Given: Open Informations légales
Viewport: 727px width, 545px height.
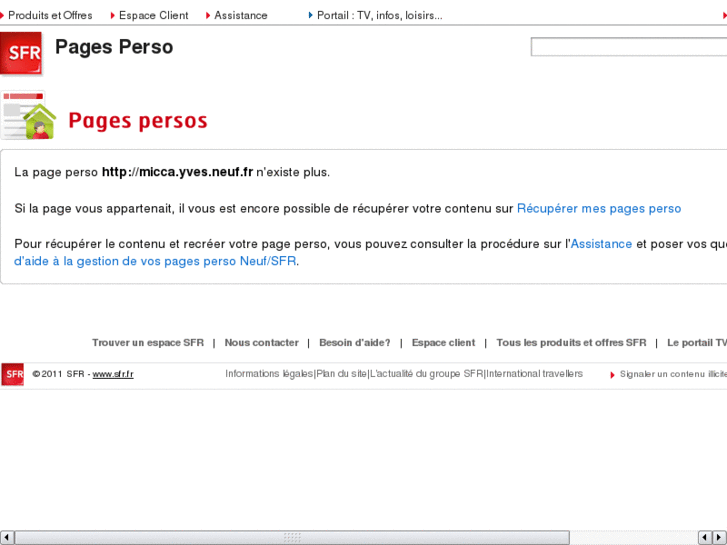Looking at the screenshot, I should pyautogui.click(x=269, y=374).
